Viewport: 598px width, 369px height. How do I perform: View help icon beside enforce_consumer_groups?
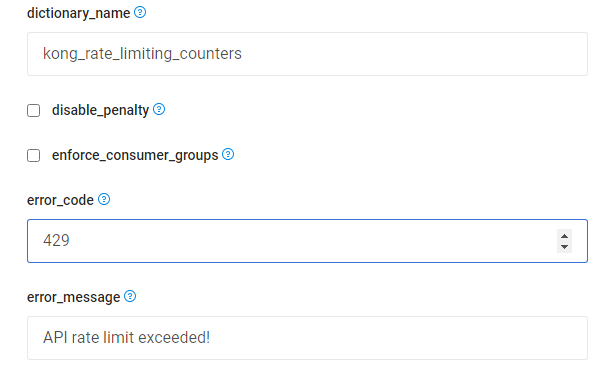[228, 154]
